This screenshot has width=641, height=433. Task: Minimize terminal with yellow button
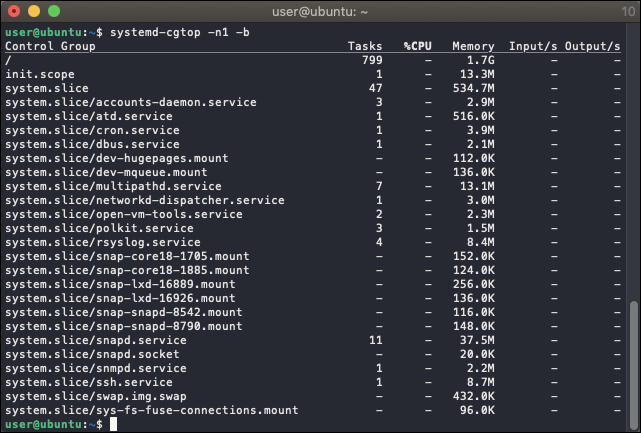[34, 11]
